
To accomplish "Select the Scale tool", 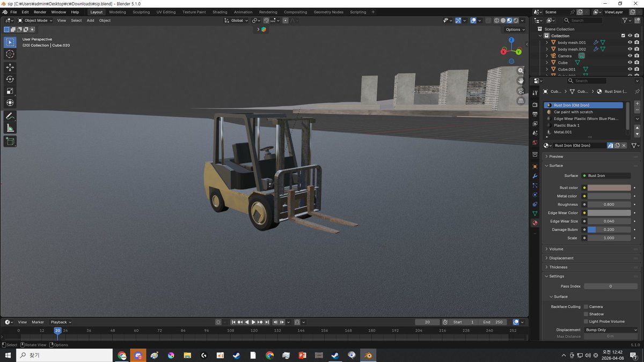I will 10,91.
